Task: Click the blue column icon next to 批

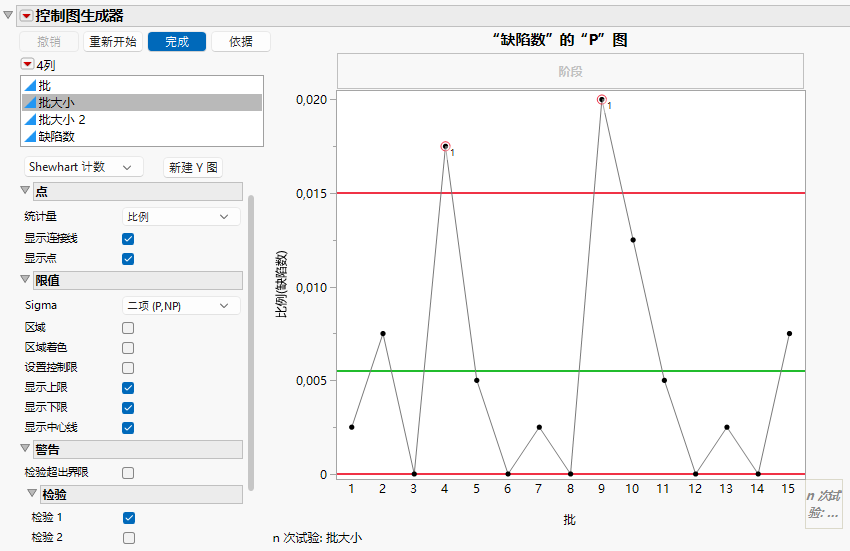Action: click(x=30, y=85)
